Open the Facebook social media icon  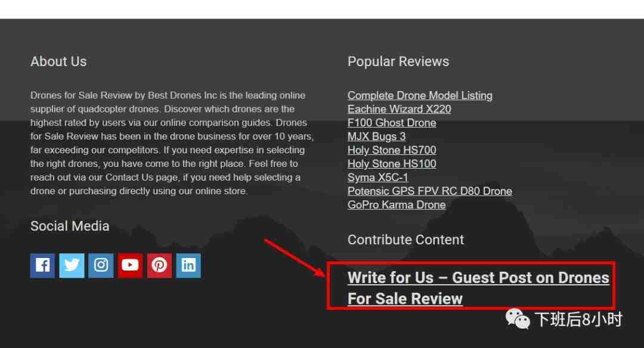pos(42,266)
